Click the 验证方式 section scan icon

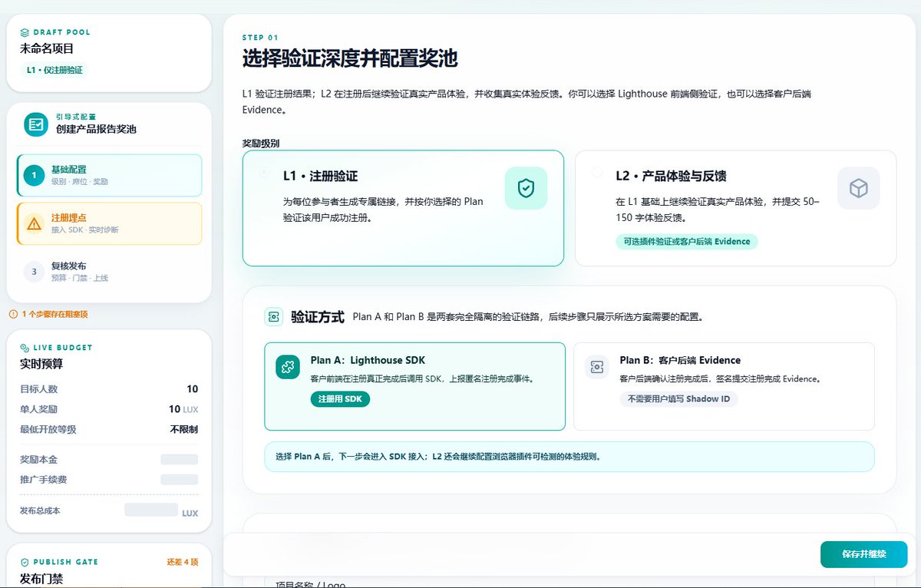(274, 317)
